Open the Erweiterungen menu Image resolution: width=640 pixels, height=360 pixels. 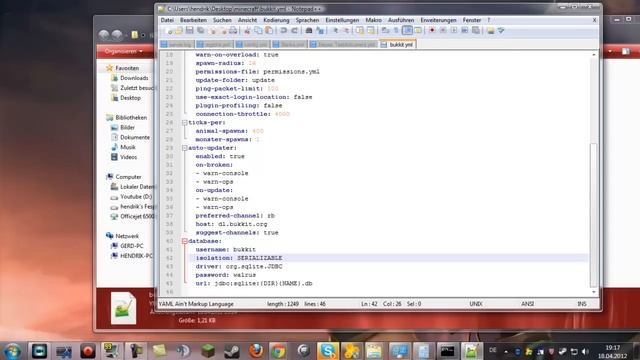[438, 20]
